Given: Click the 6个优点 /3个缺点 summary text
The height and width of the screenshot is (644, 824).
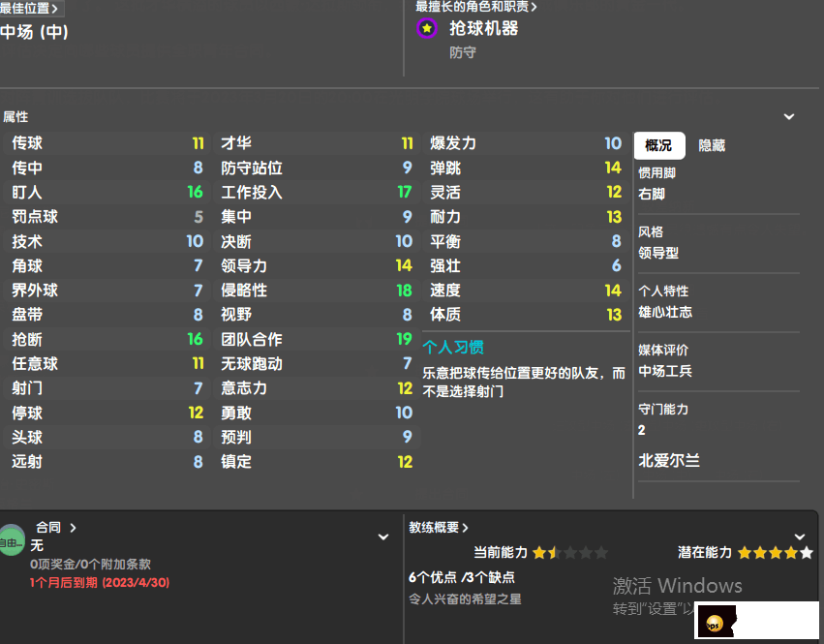Looking at the screenshot, I should pyautogui.click(x=461, y=577).
